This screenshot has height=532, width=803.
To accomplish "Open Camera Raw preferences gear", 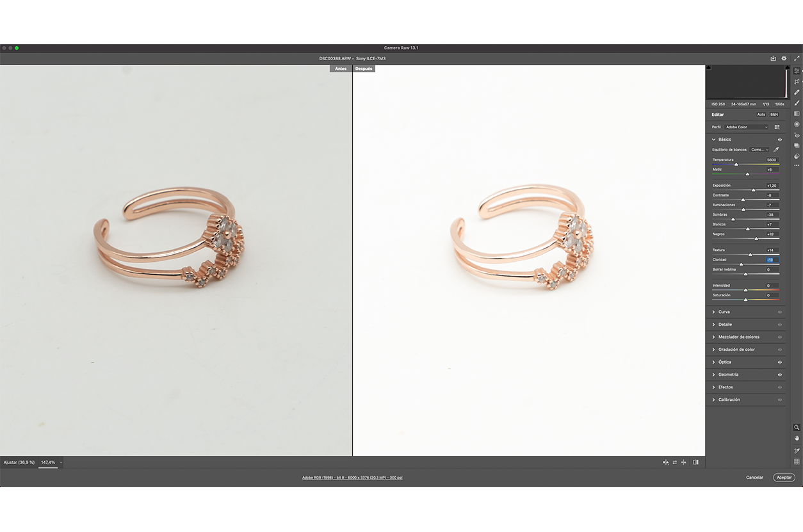I will [x=784, y=58].
